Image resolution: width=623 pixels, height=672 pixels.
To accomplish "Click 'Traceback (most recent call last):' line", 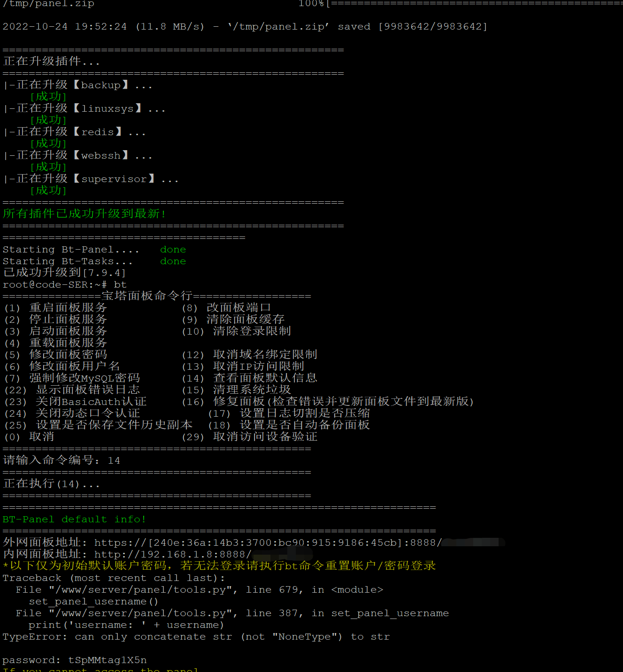I will 114,578.
